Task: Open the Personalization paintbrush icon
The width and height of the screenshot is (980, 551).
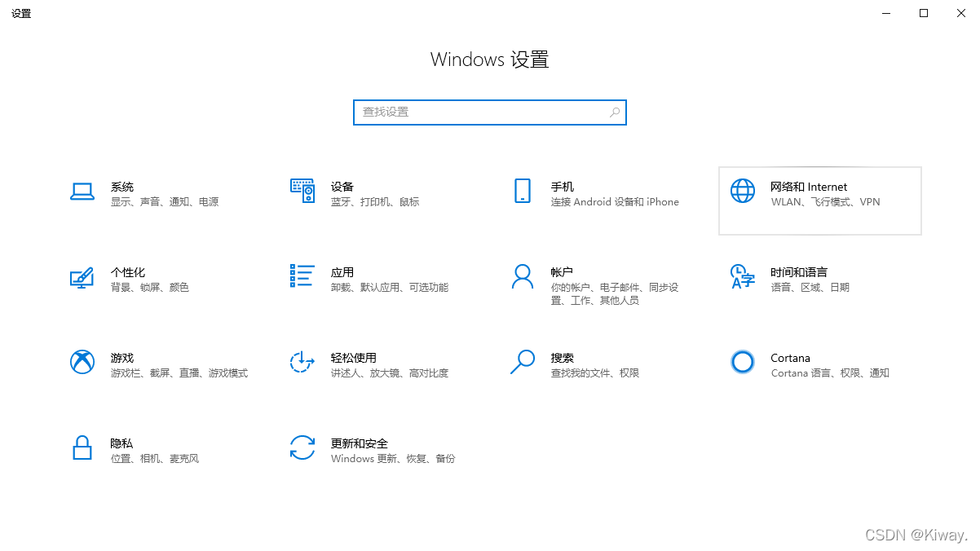Action: (82, 277)
